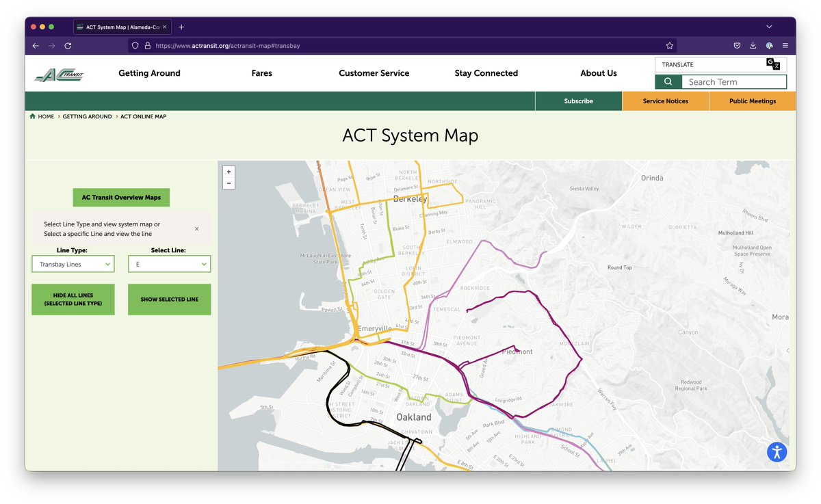Open the About Us menu
The height and width of the screenshot is (504, 821).
(x=599, y=73)
